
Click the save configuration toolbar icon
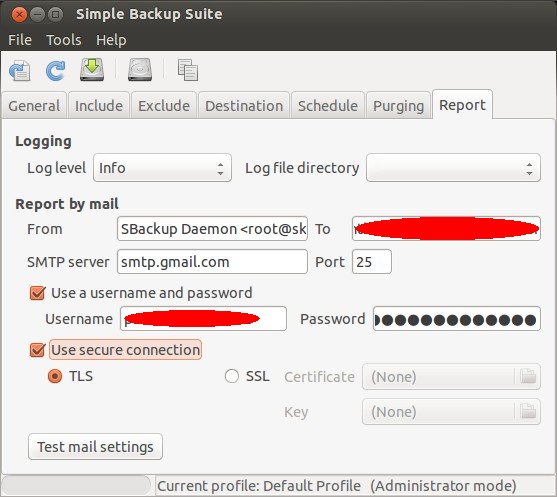[x=20, y=70]
